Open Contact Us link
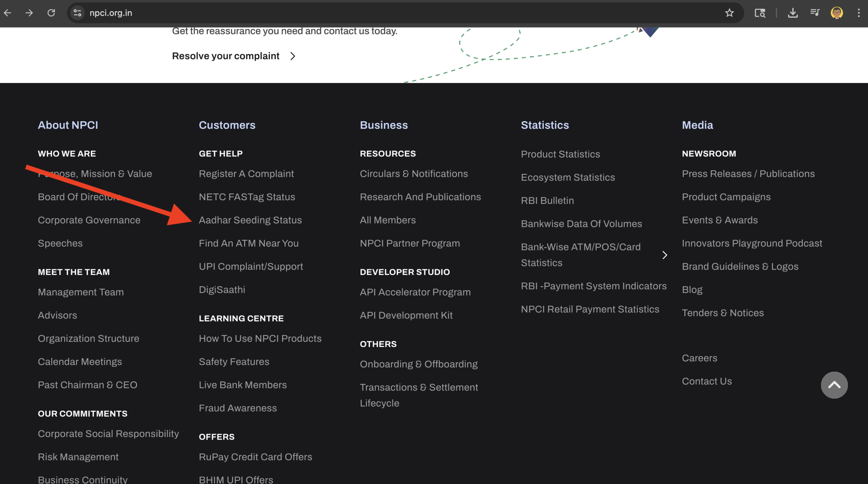 click(707, 381)
